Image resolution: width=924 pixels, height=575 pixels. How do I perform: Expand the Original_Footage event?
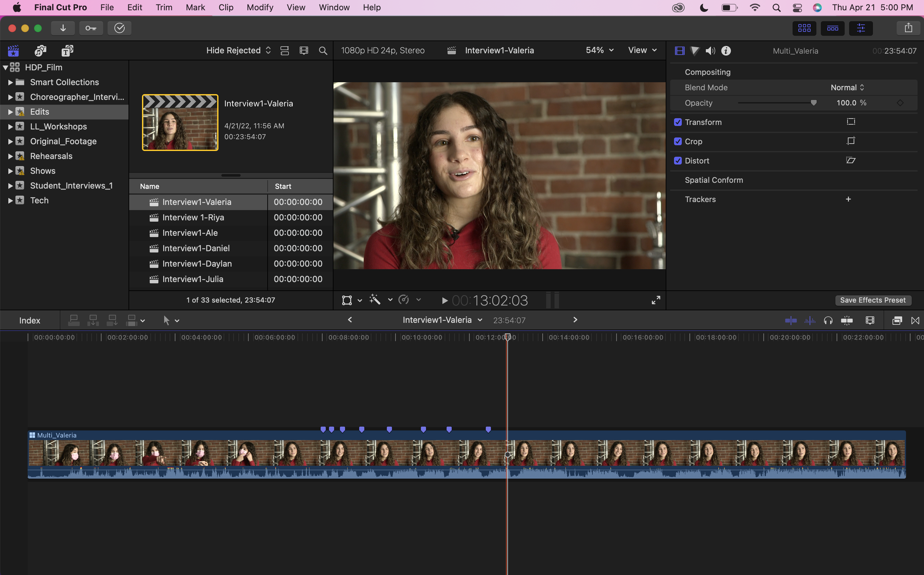coord(10,141)
